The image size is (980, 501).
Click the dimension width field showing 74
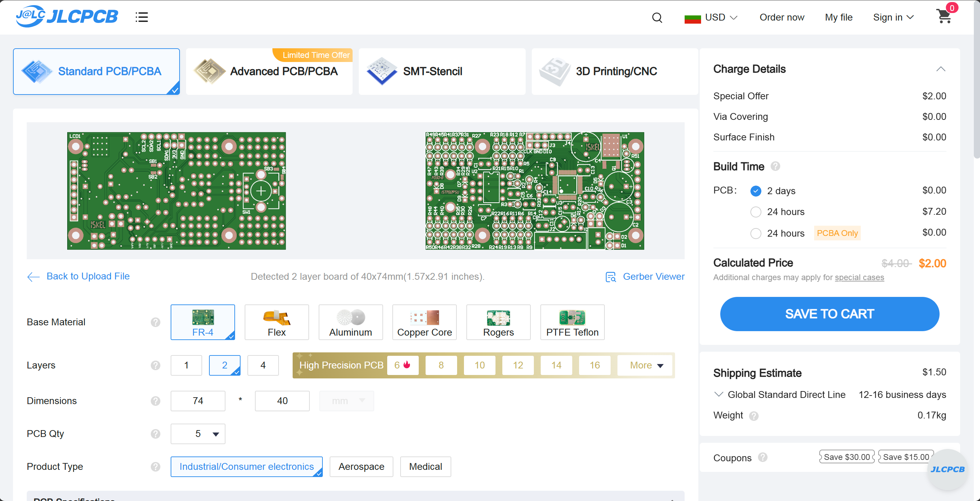198,401
